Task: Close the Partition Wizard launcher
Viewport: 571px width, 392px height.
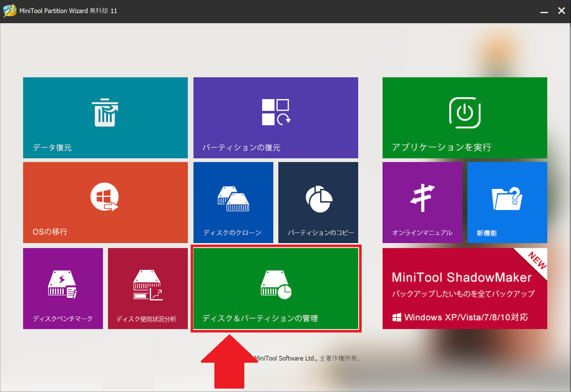Action: (x=561, y=11)
